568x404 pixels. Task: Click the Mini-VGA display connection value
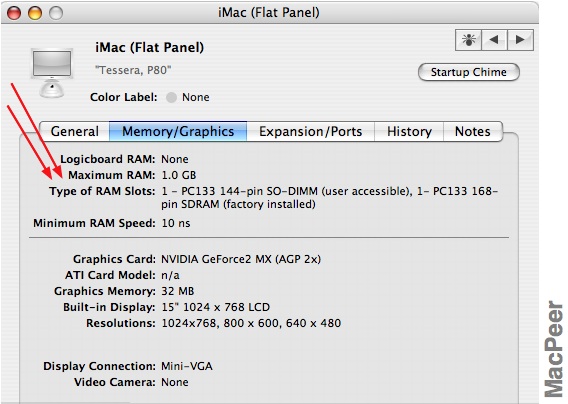point(187,366)
